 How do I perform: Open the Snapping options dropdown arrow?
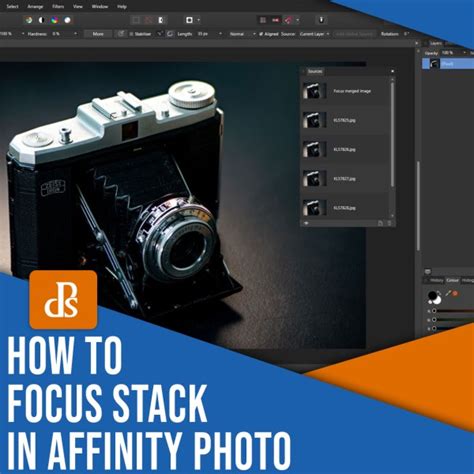click(x=297, y=20)
